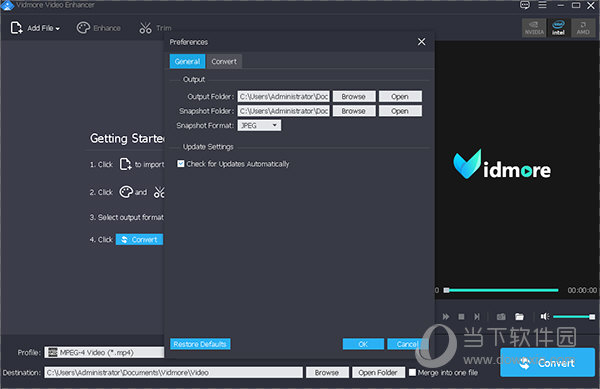Open the hamburger menu in title bar

(x=542, y=5)
